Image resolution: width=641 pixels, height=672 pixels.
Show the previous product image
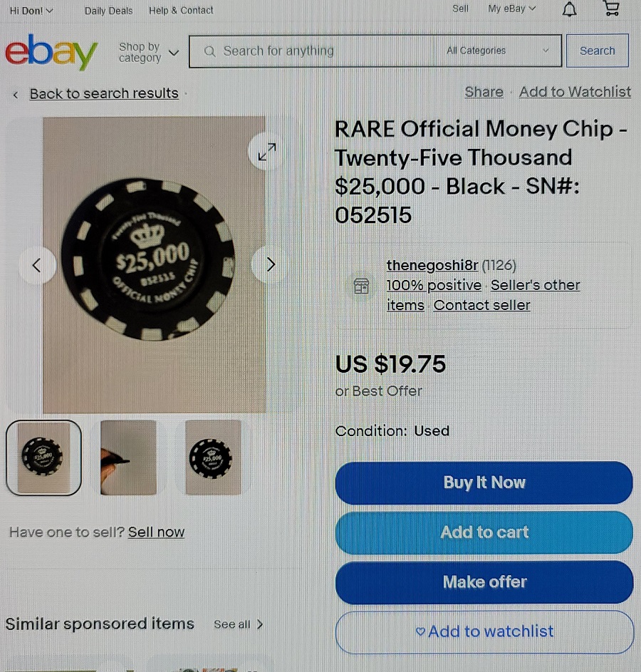[37, 265]
